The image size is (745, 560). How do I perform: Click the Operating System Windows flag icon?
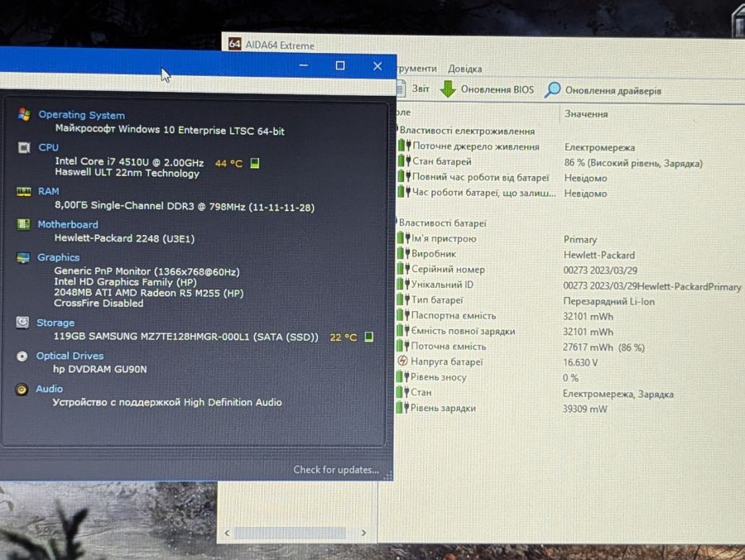24,114
